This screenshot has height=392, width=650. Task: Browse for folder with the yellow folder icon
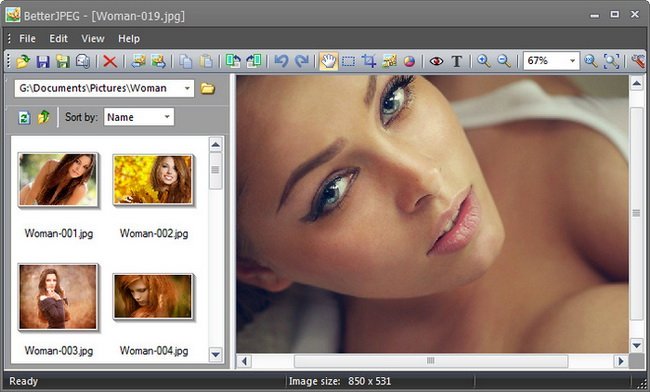(x=208, y=88)
